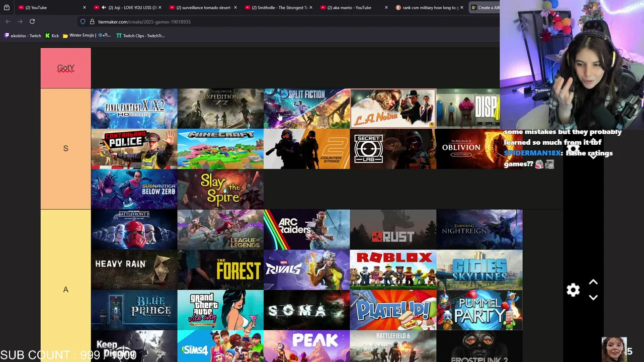Select the Counter-Strike 2 tile
The image size is (644, 362).
[x=307, y=149]
